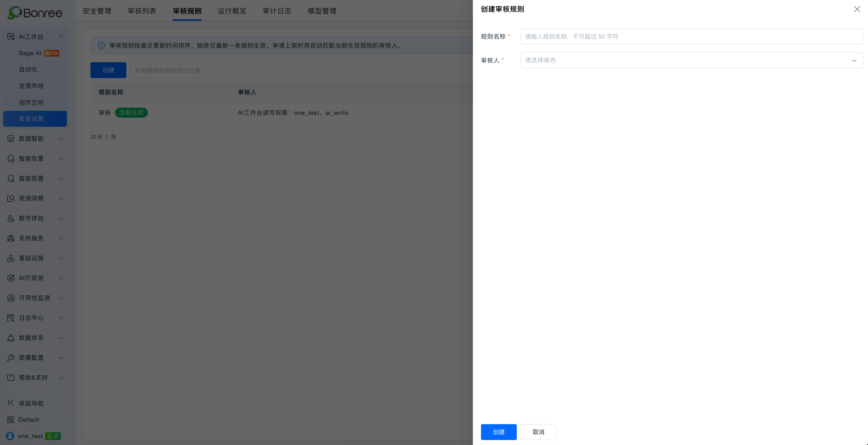Focus the rule name filter search box
The width and height of the screenshot is (868, 445).
[x=301, y=70]
